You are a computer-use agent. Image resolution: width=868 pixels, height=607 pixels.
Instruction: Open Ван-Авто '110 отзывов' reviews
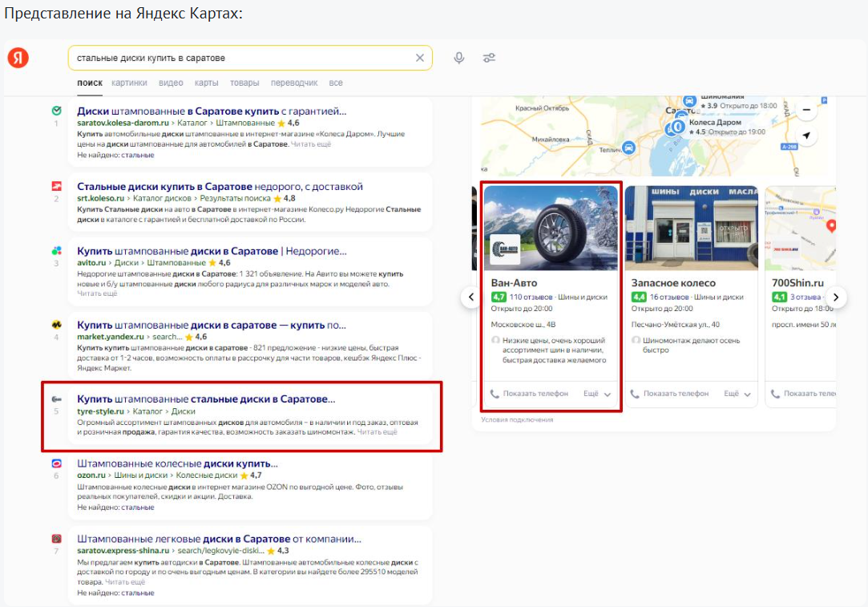[x=531, y=297]
